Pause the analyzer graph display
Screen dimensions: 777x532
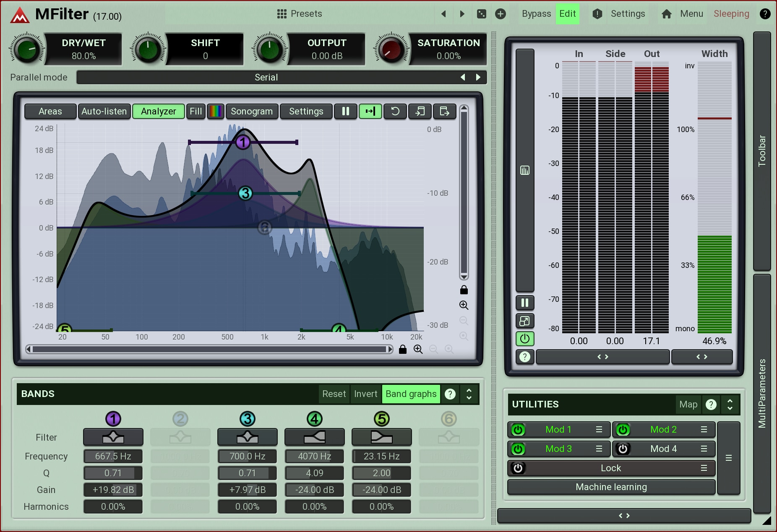click(x=345, y=112)
